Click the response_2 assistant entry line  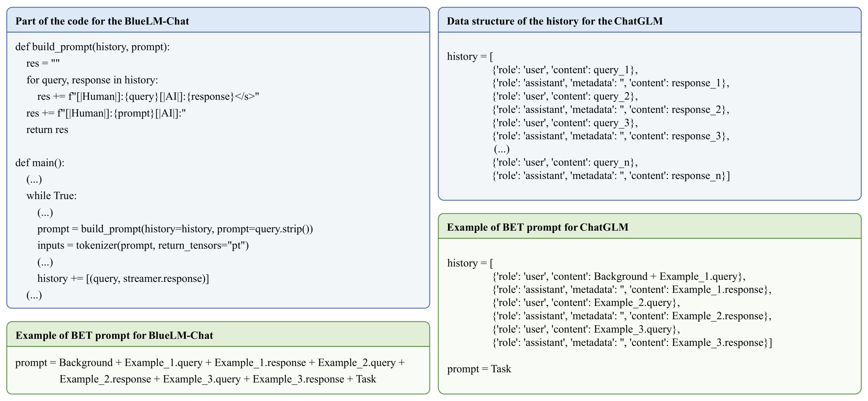coord(611,110)
